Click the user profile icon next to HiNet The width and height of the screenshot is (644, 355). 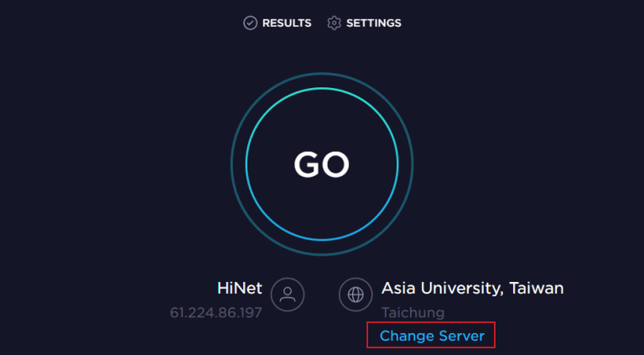click(x=288, y=295)
